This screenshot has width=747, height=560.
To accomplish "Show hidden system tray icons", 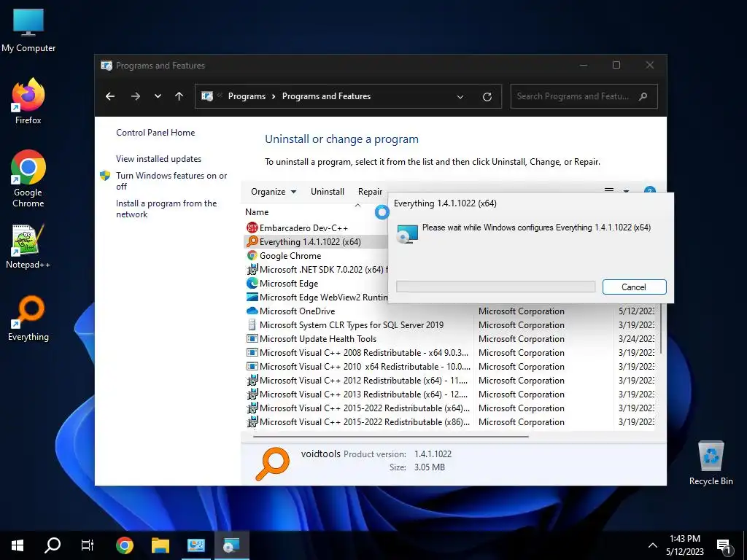I will pos(653,545).
